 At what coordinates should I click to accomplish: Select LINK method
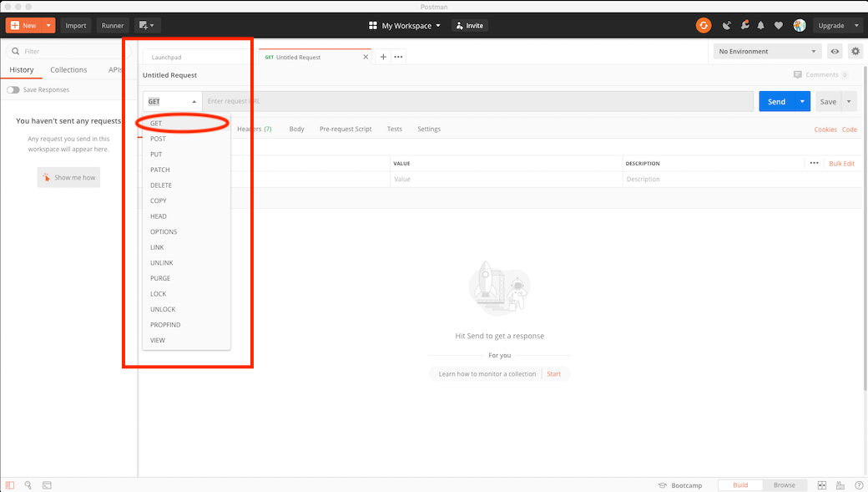[187, 247]
